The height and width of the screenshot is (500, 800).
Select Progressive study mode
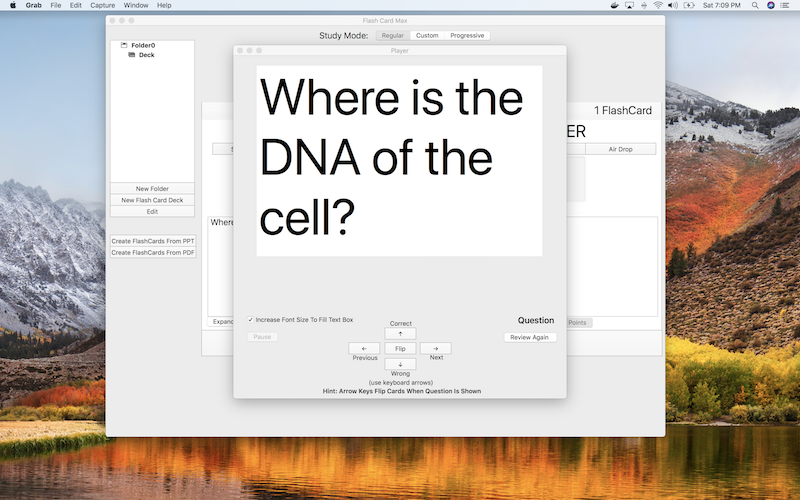pyautogui.click(x=467, y=36)
